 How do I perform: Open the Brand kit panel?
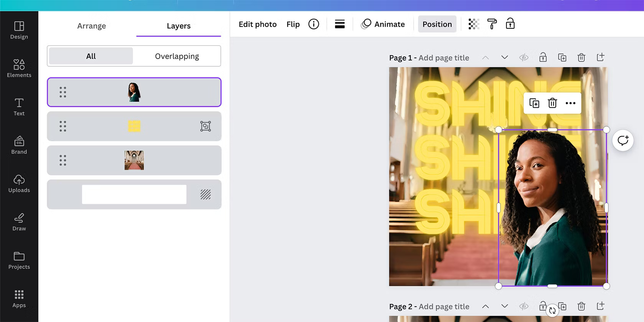pos(19,145)
